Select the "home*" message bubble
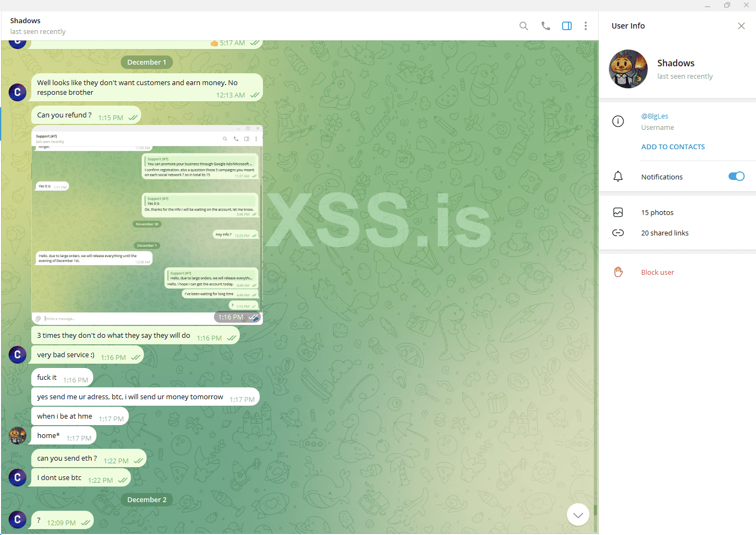Screen dimensions: 756x535 click(x=64, y=436)
